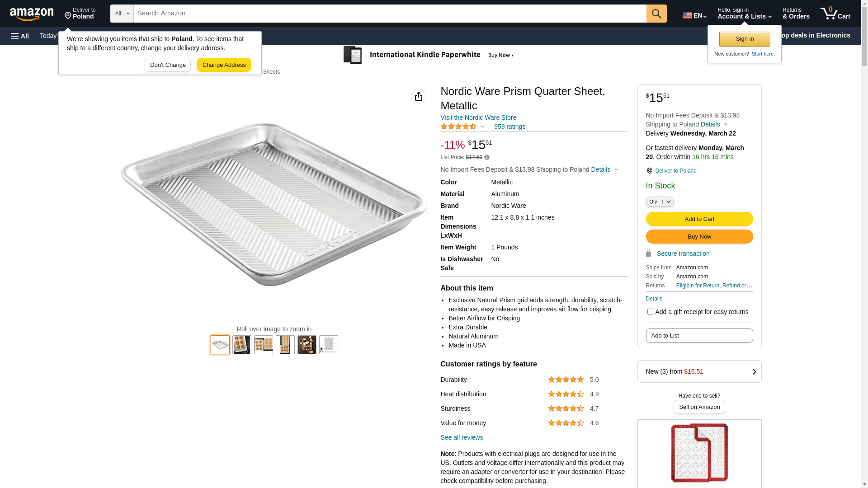Click the Search Amazon input field

390,14
